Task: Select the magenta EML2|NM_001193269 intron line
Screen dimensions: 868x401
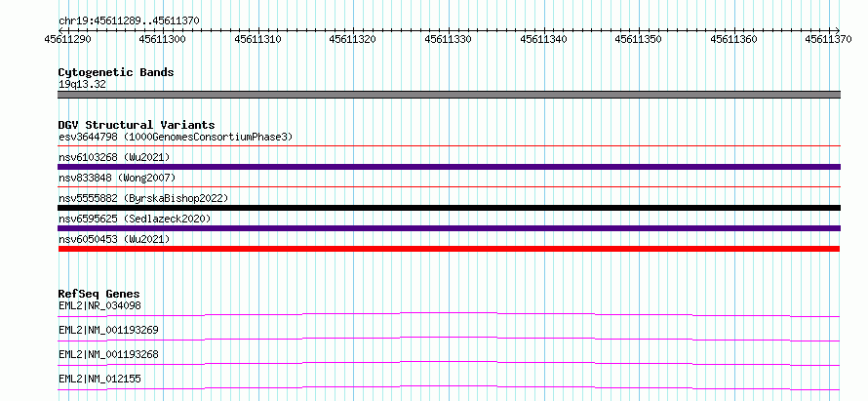Action: coord(449,339)
